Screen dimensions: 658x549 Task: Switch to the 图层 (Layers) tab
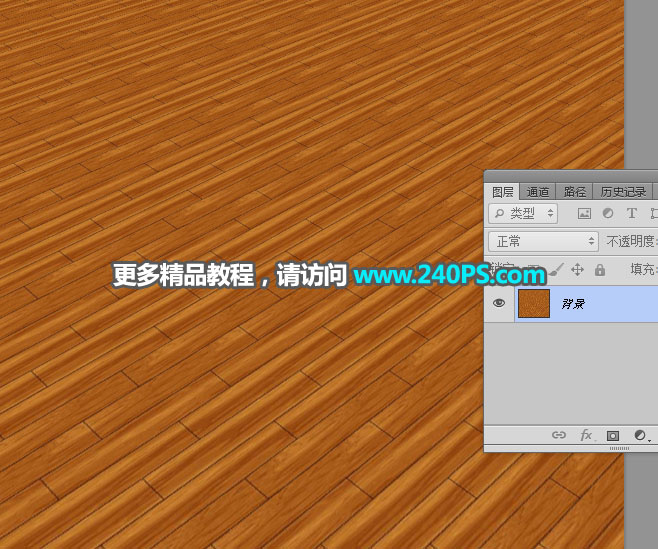click(502, 192)
